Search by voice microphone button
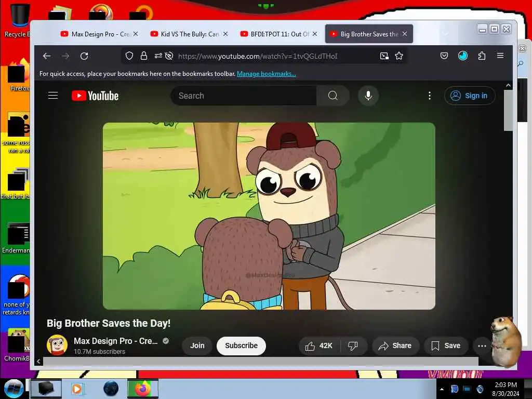Image resolution: width=532 pixels, height=399 pixels. (368, 96)
